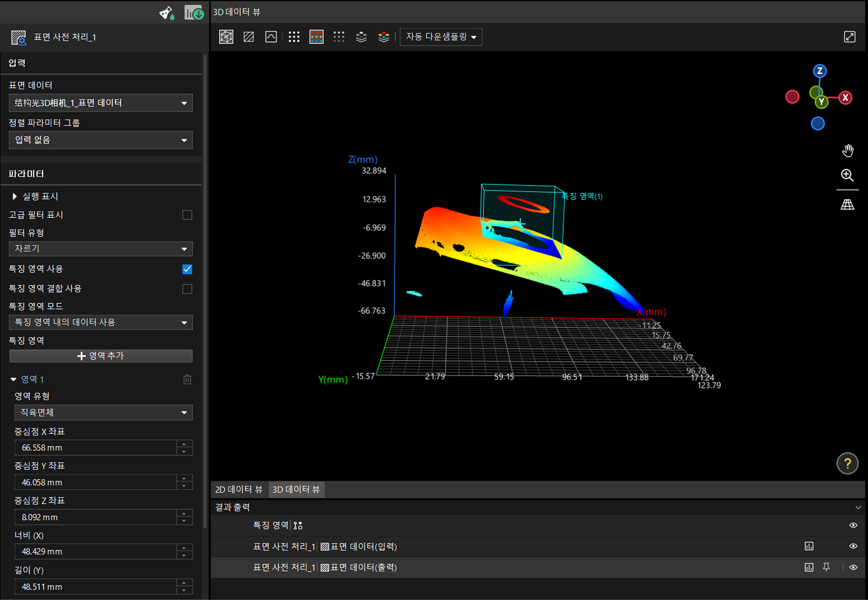Enable the 고급 필터 표시 checkbox

[187, 215]
